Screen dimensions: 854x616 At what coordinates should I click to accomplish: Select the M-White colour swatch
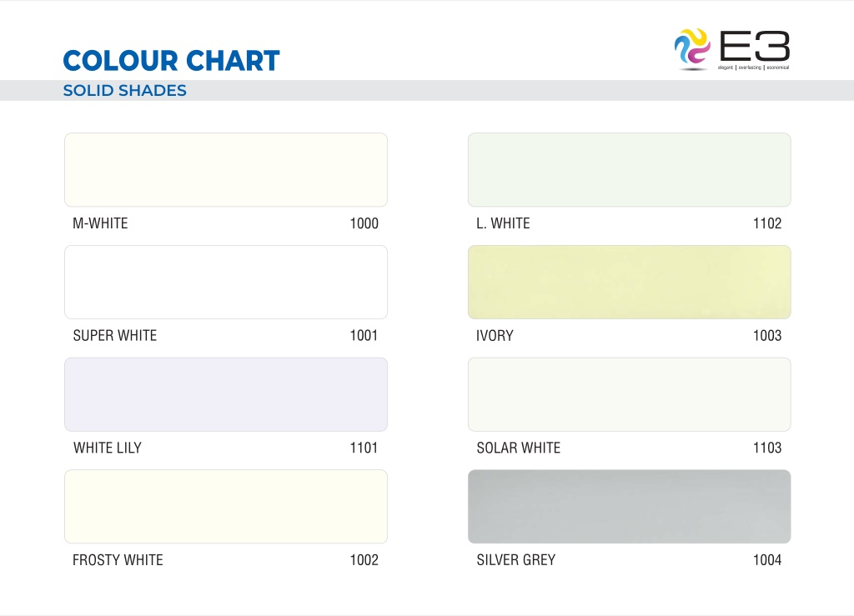(x=226, y=170)
